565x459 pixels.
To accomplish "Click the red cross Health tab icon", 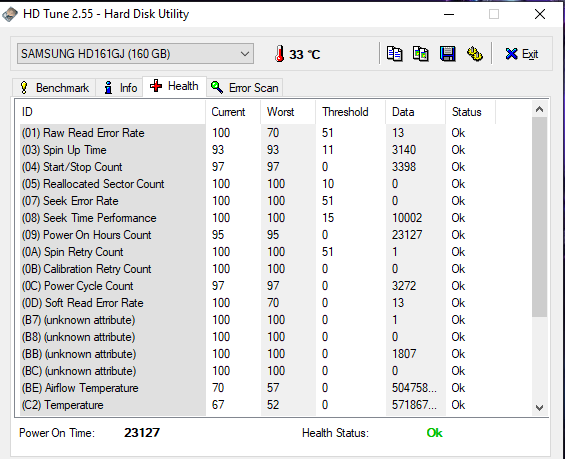I will point(156,86).
